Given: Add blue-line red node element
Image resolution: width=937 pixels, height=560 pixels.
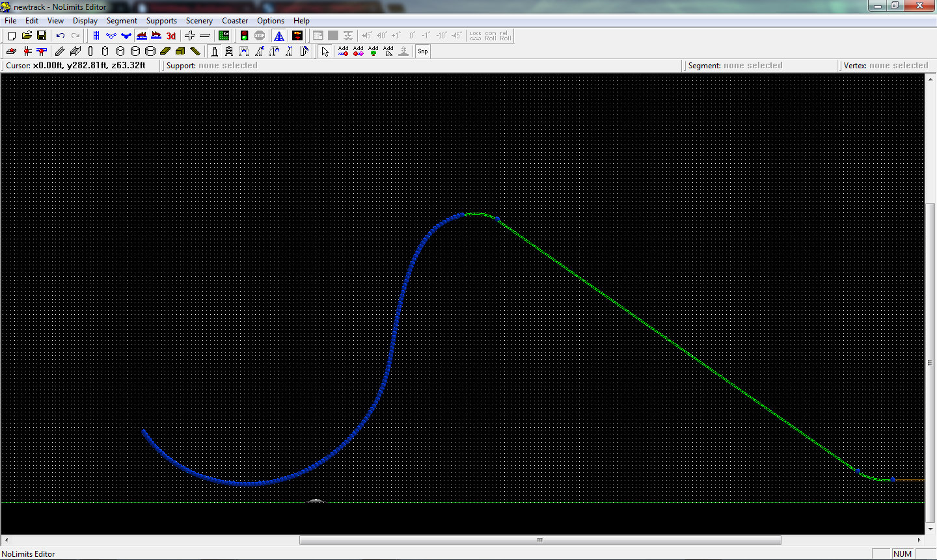Looking at the screenshot, I should tap(344, 51).
